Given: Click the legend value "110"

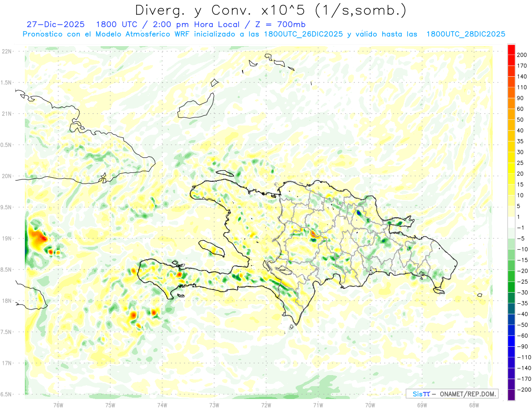Looking at the screenshot, I should click(x=521, y=87).
